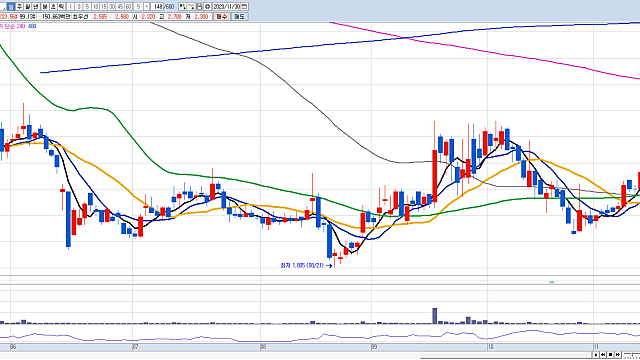This screenshot has width=640, height=360.
Task: Select the 30-minute interval button
Action: coord(111,7)
